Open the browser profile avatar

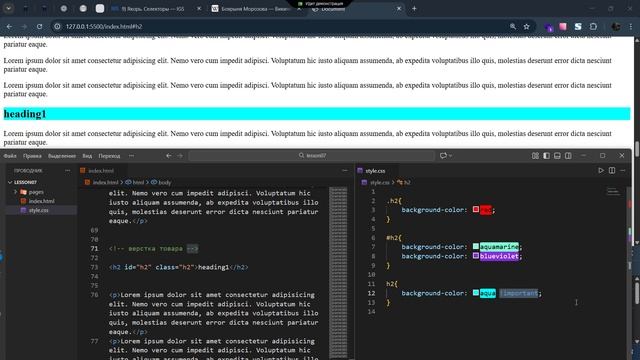pos(616,27)
